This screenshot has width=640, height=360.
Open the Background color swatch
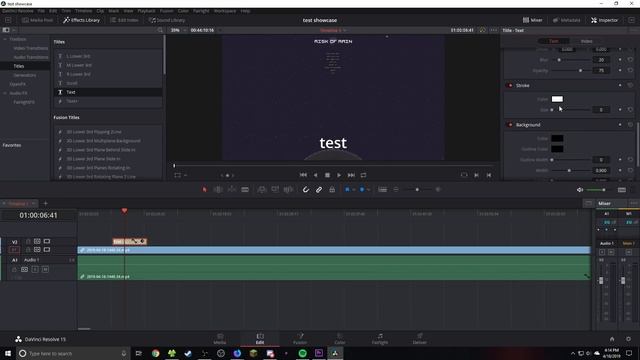557,138
